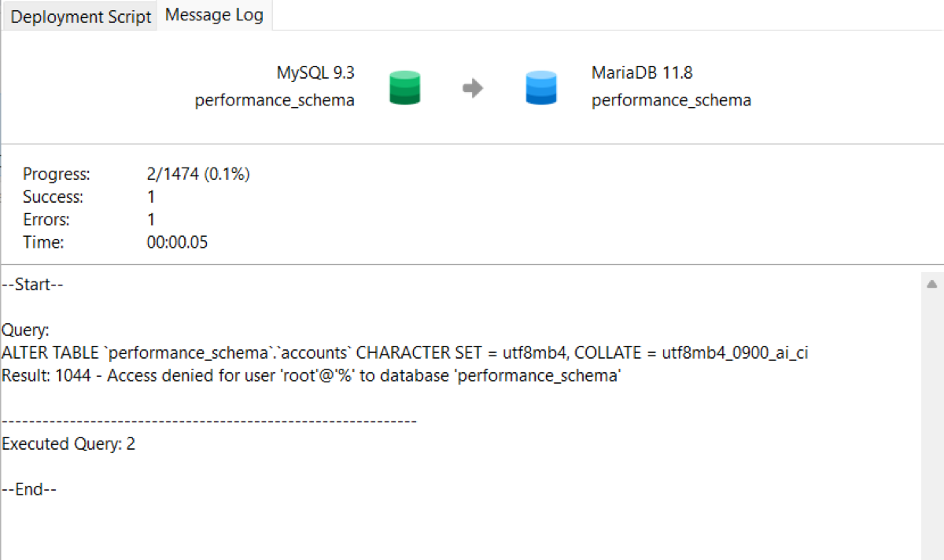Select the Message Log tab
Screen dimensions: 944x560
[214, 15]
